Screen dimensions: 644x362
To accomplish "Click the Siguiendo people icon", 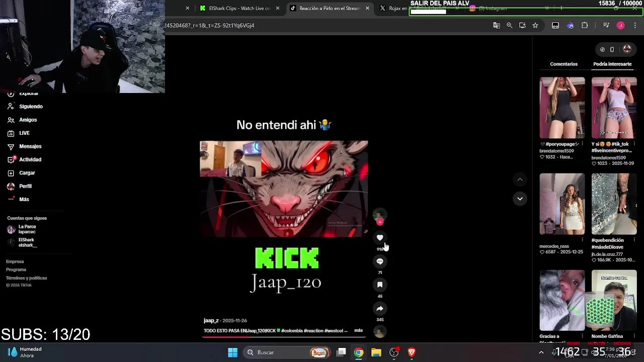I will pos(11,107).
